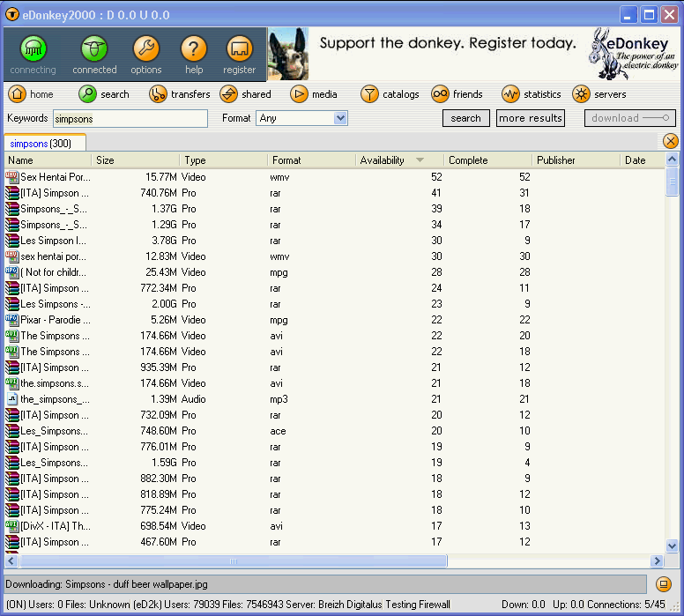Sort by the Availability column arrow
This screenshot has width=684, height=616.
point(420,160)
